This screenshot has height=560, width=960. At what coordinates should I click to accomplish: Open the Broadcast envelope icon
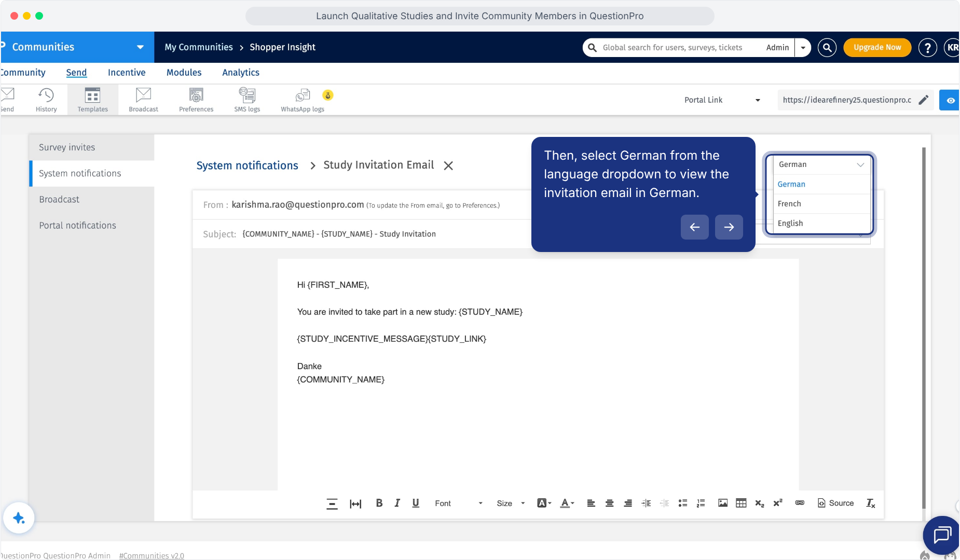(x=143, y=100)
